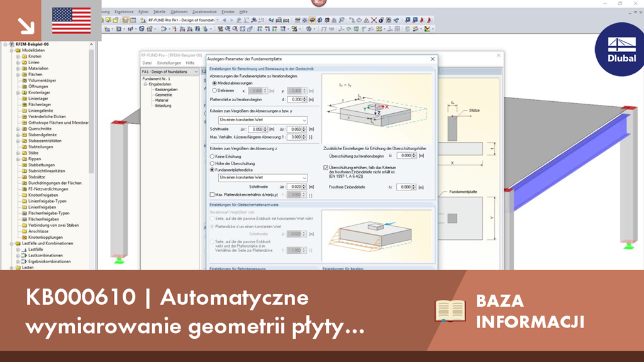644x362 pixels.
Task: Click the Max. Verhältnis 3.000 input field
Action: [x=294, y=137]
